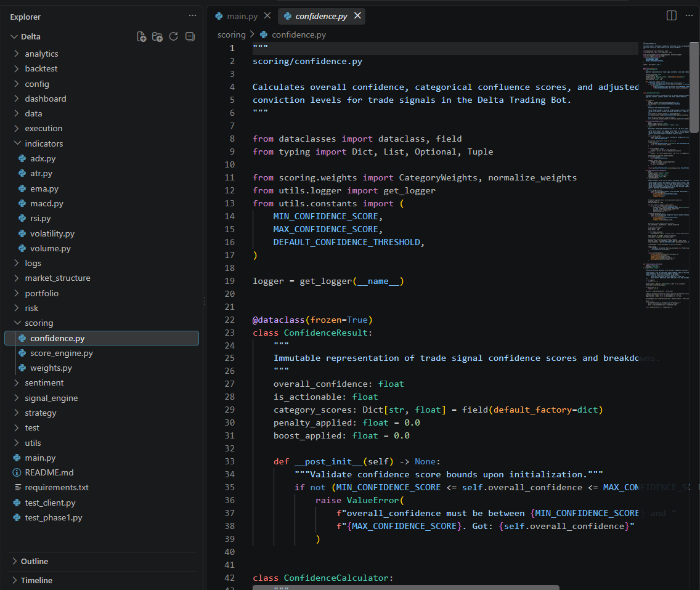
Task: Click the editor vertical scrollbar thumb
Action: pyautogui.click(x=694, y=87)
